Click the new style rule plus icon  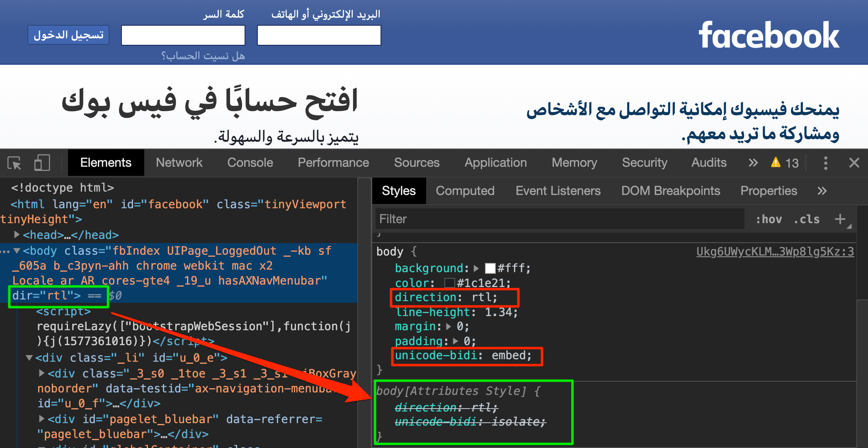point(840,219)
